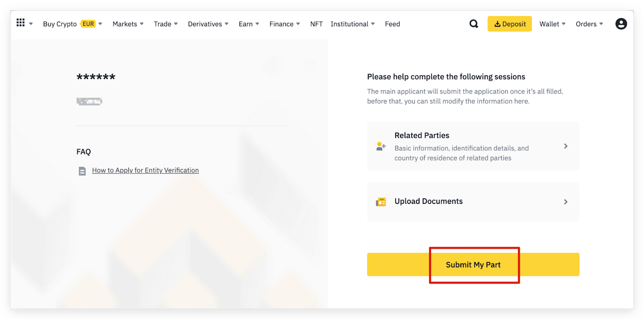Click the Submit My Part button
Screen dimensions: 644x319
point(473,265)
